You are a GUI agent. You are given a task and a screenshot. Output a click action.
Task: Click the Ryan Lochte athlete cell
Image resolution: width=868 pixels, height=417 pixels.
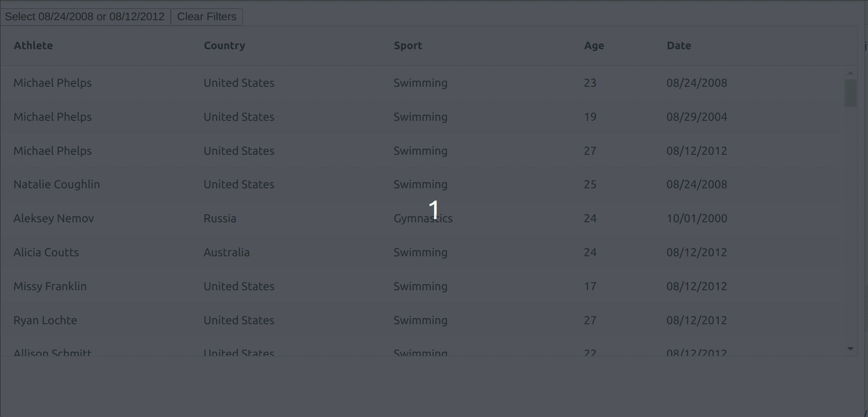(x=45, y=321)
